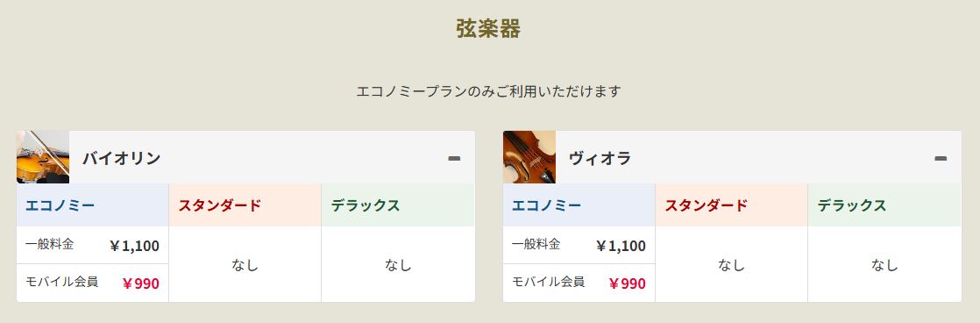Open the violin thumbnail image
980x323 pixels.
coord(43,157)
